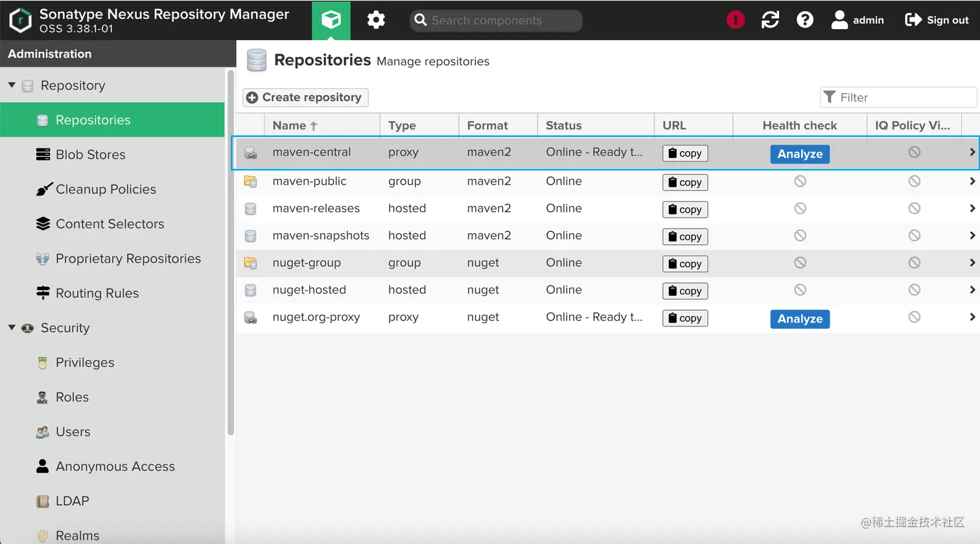Copy the maven-central repository URL
This screenshot has height=544, width=980.
685,153
